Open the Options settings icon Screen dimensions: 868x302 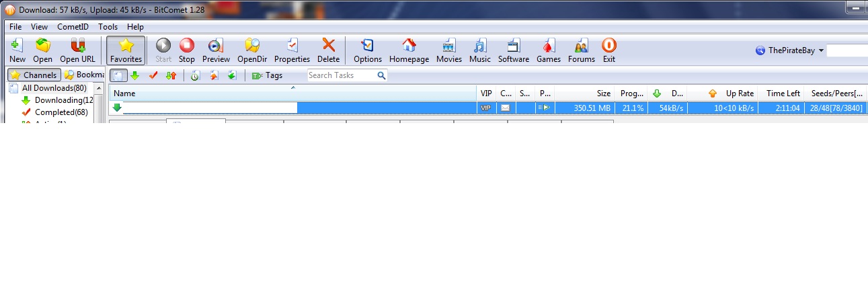point(367,50)
